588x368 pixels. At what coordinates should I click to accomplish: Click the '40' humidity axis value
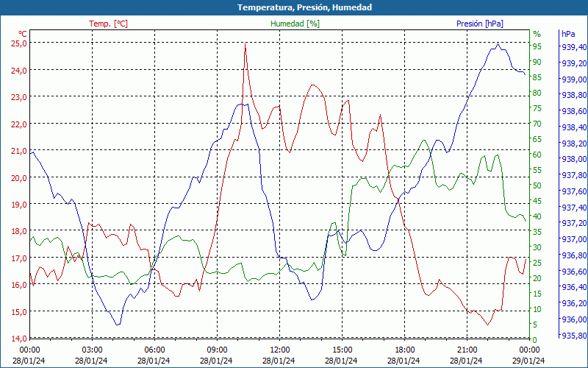tap(537, 216)
